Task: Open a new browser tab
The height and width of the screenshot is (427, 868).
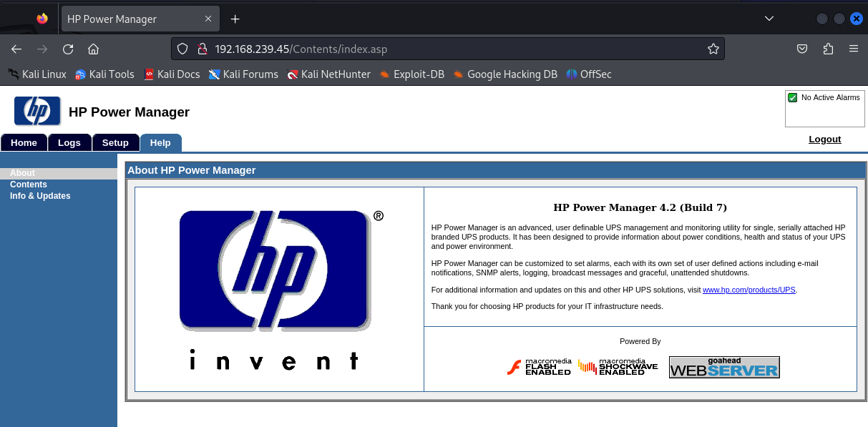Action: pyautogui.click(x=235, y=19)
